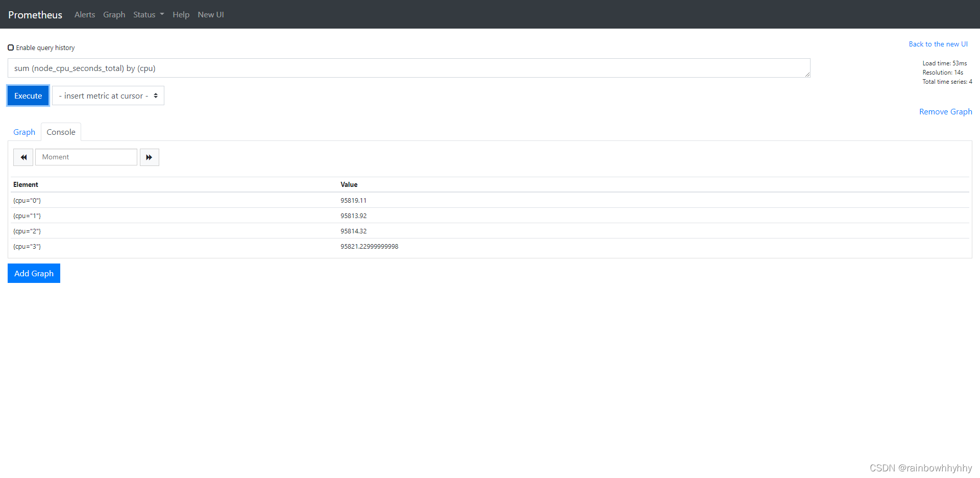Click the Moment time input field
980x478 pixels.
tap(86, 157)
